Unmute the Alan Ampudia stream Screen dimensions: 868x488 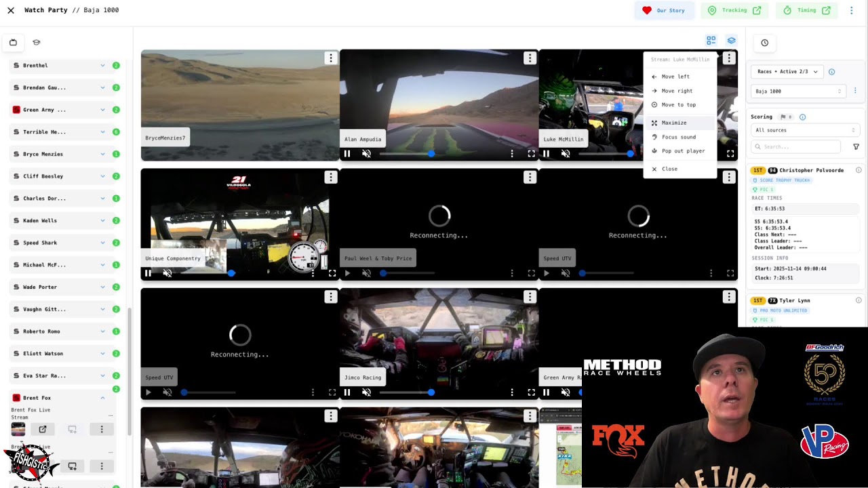tap(366, 154)
